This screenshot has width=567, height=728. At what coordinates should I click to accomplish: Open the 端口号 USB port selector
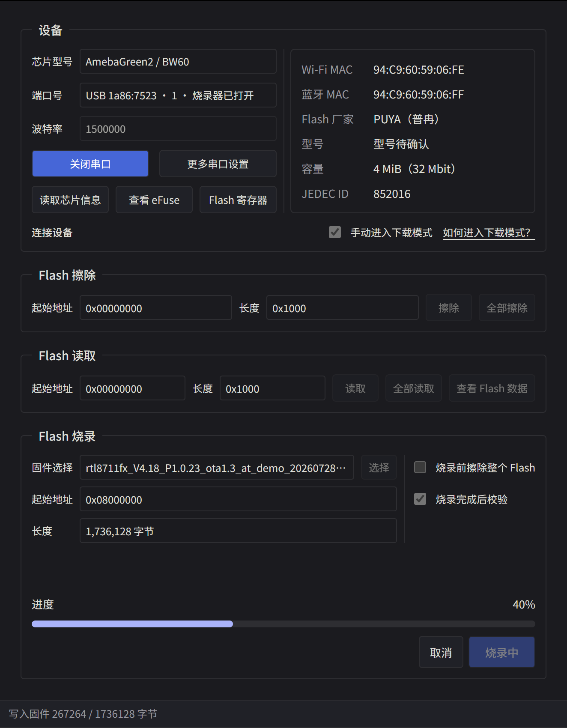(x=178, y=95)
